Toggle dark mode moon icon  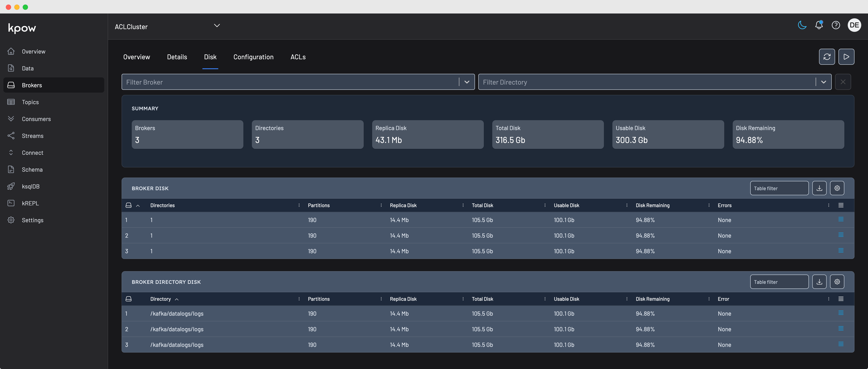coord(802,25)
